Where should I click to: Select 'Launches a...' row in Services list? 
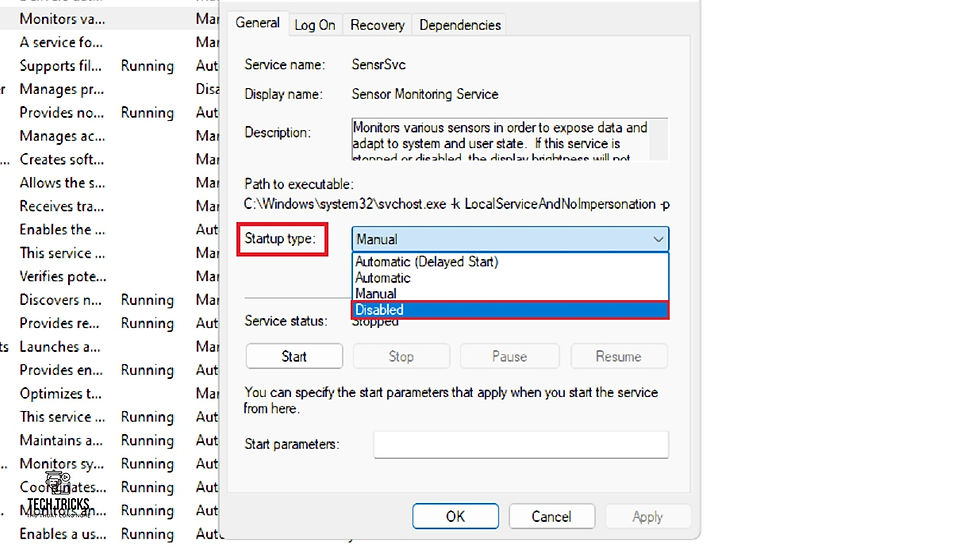click(x=109, y=347)
